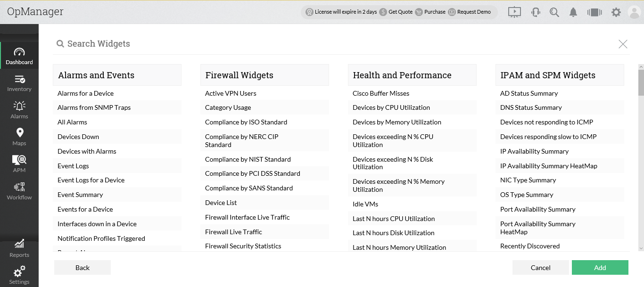Click the Back button
644x287 pixels.
[83, 268]
